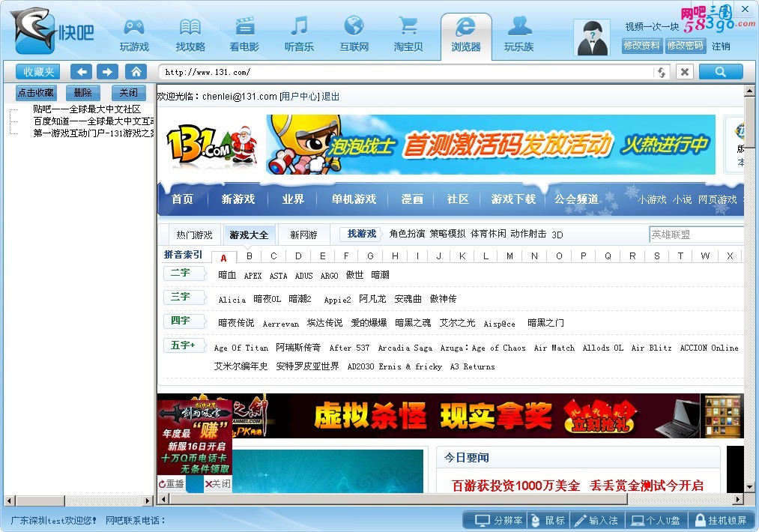Open the 分辨率 resolution setting

499,520
